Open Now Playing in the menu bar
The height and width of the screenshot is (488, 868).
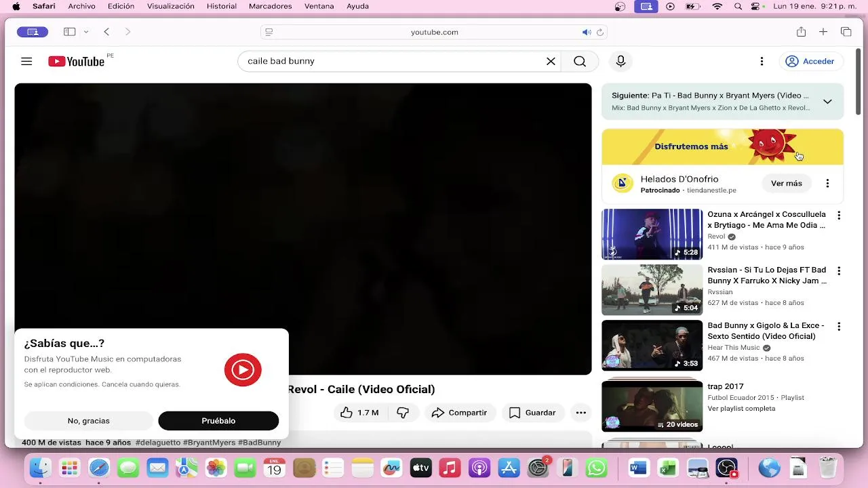(x=670, y=6)
